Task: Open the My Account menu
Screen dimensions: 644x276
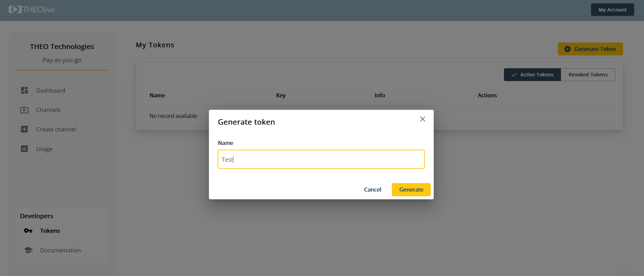Action: (x=612, y=10)
